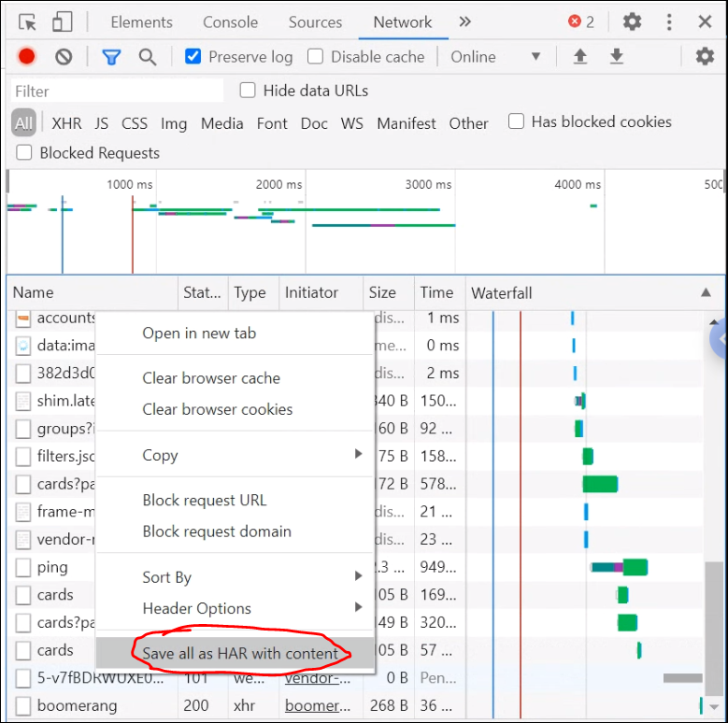This screenshot has height=723, width=728.
Task: Select the ping request row
Action: 51,567
